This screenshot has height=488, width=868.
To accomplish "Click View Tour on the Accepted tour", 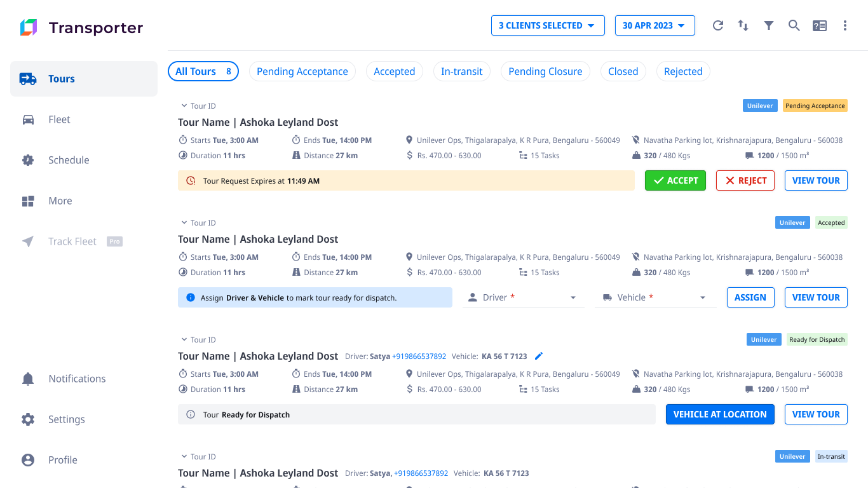I will (x=816, y=297).
